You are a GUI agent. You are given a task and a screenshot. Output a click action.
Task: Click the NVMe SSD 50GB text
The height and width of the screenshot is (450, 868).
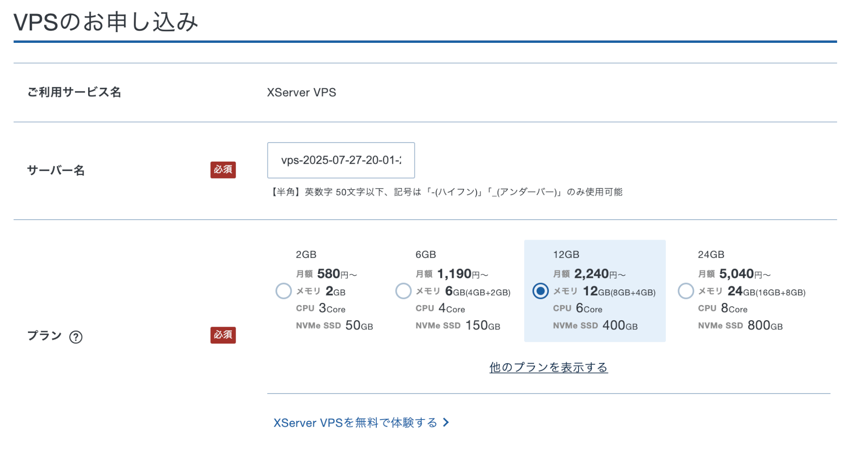click(x=334, y=326)
